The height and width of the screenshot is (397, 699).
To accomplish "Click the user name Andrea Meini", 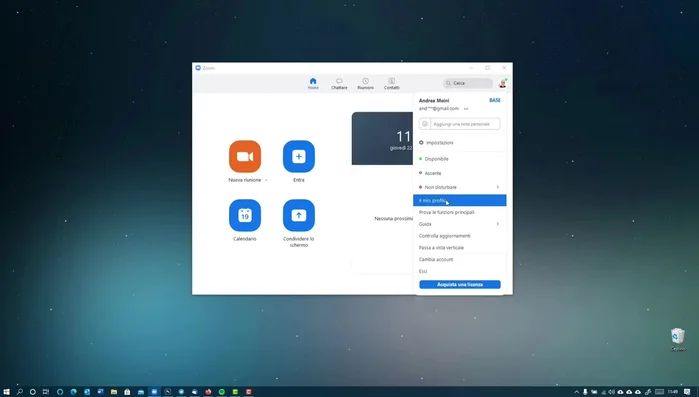I will point(434,101).
